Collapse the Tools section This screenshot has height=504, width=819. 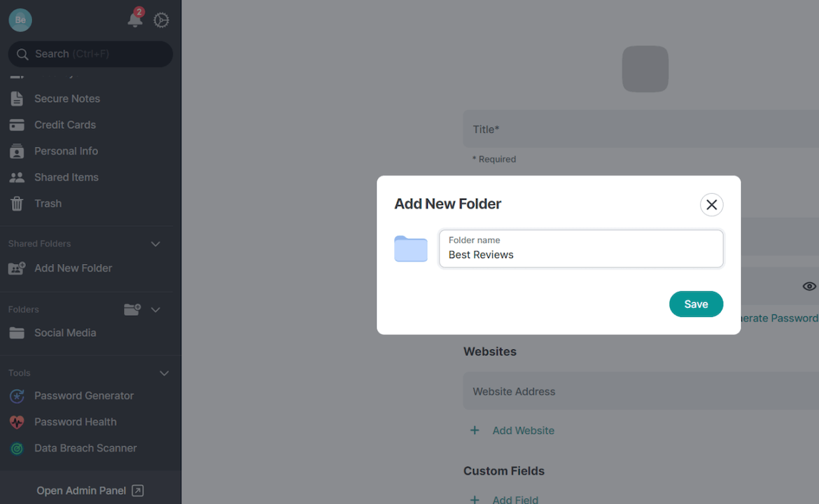164,373
